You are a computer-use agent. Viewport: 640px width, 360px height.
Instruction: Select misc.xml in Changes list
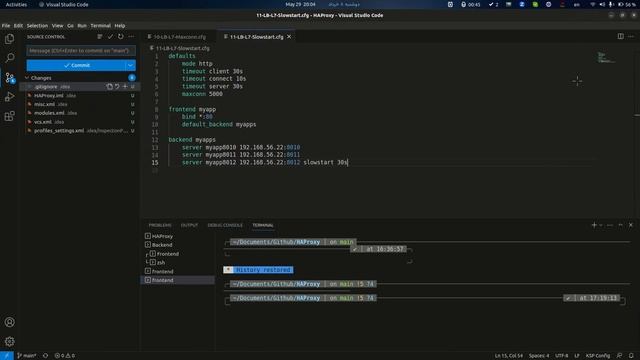(80, 104)
